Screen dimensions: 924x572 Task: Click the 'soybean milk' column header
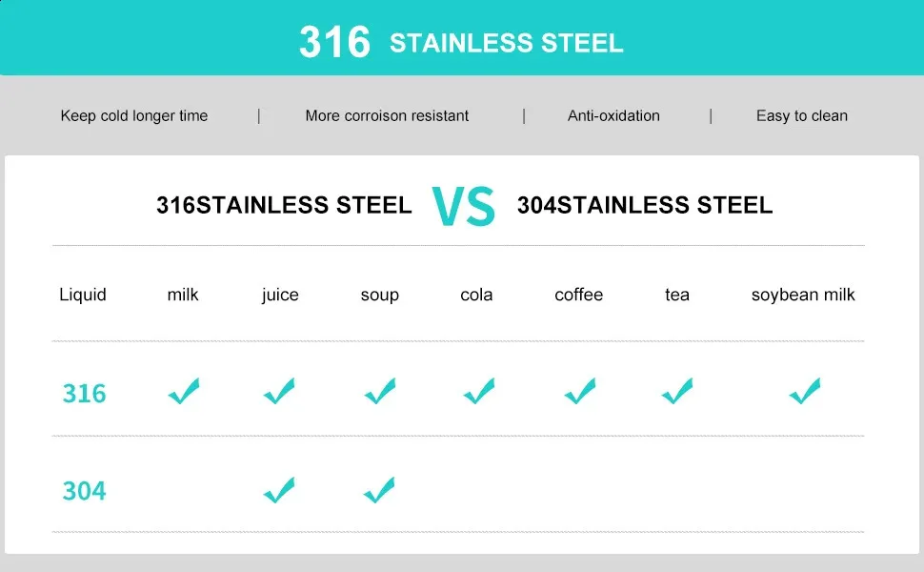[803, 296]
